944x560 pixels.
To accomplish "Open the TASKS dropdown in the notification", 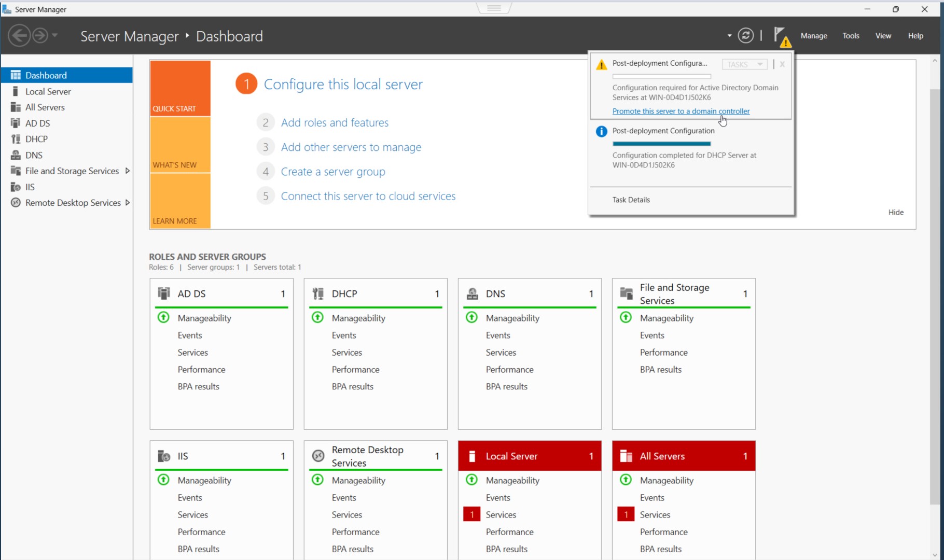I will click(744, 64).
